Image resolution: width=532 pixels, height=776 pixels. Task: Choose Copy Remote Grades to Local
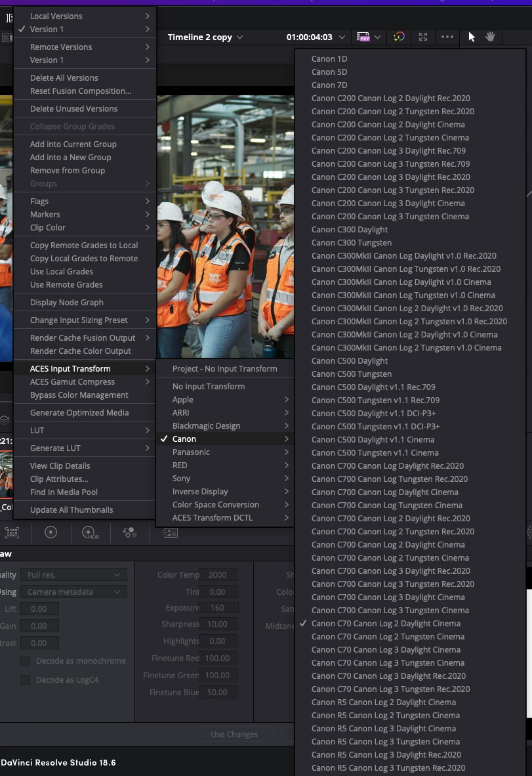pos(85,246)
